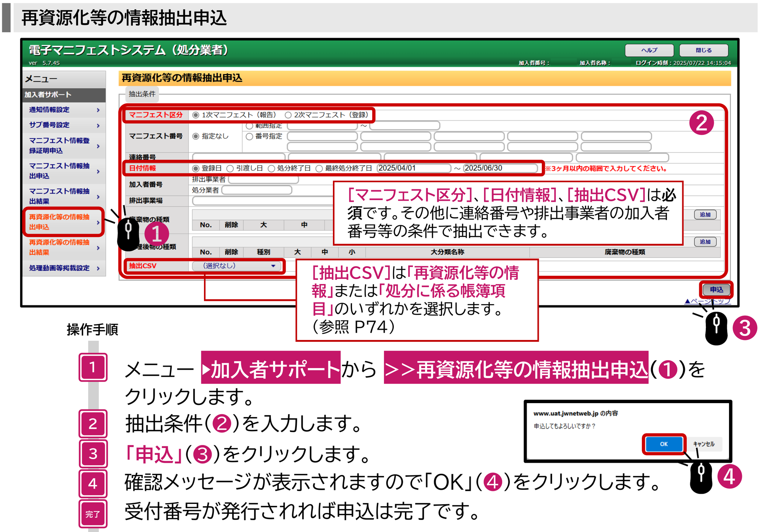Click chevron beside 処理動画等掲載設定
Screen dimensions: 761x532
98,268
